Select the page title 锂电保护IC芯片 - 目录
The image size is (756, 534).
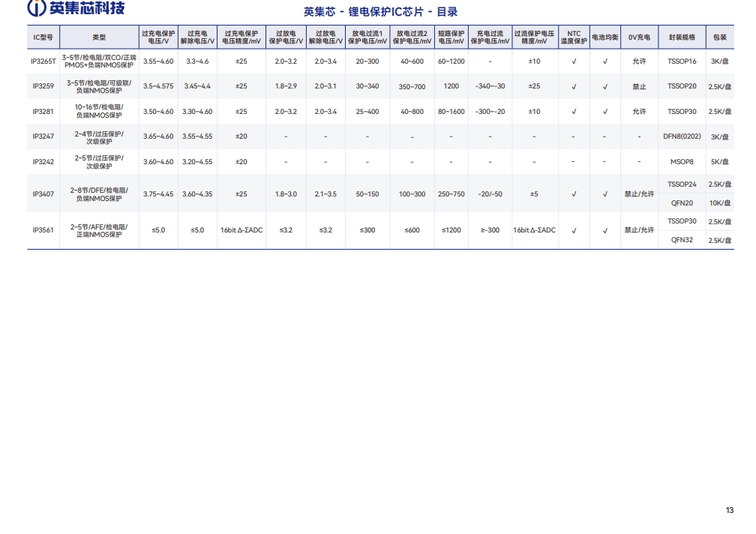(x=403, y=11)
